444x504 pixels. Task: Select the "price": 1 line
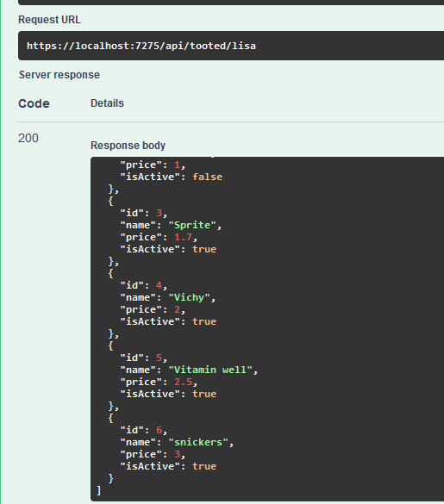tap(153, 165)
